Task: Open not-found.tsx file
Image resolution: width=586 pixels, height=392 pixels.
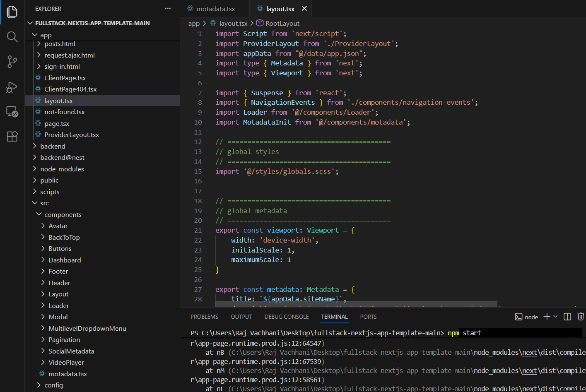Action: tap(65, 112)
